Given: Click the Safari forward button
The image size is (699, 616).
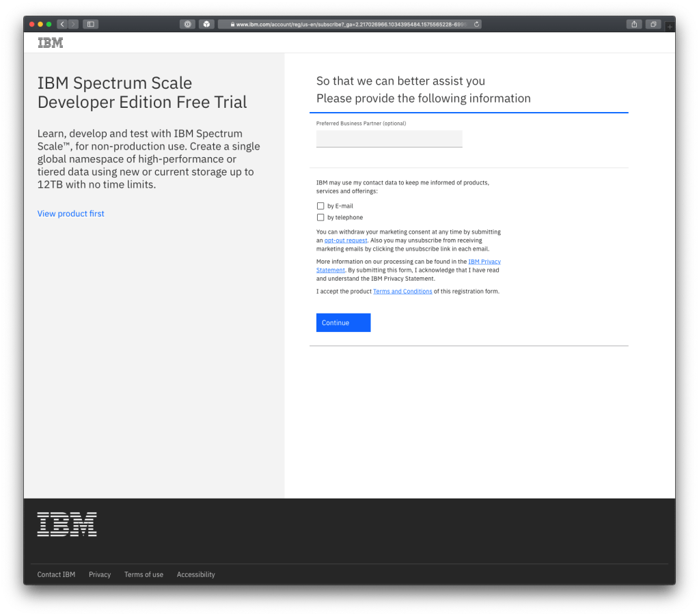Looking at the screenshot, I should coord(73,25).
